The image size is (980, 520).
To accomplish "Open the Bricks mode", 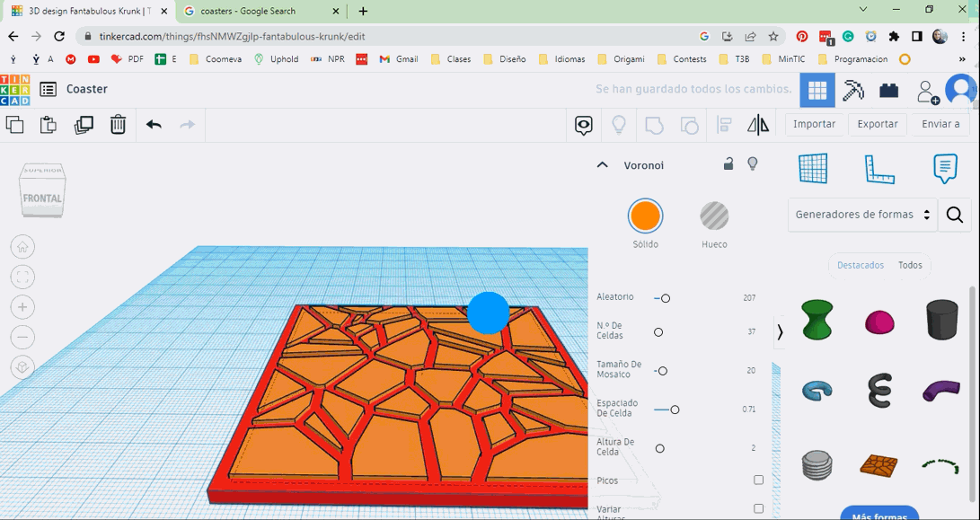I will tap(888, 91).
